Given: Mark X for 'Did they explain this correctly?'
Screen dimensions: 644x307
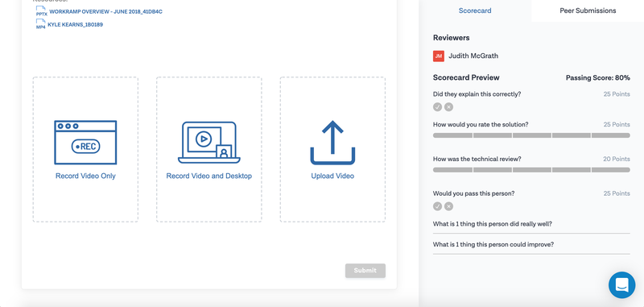Looking at the screenshot, I should pyautogui.click(x=449, y=107).
